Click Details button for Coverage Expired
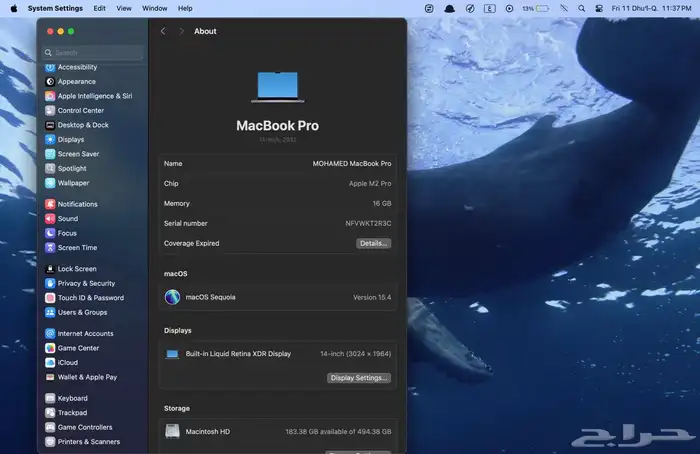700x454 pixels. (x=374, y=243)
